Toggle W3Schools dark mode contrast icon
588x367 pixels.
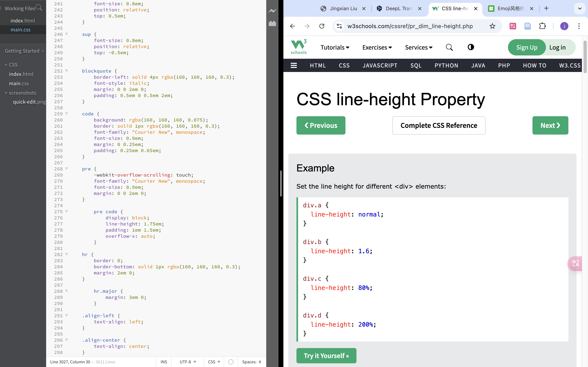(x=471, y=47)
